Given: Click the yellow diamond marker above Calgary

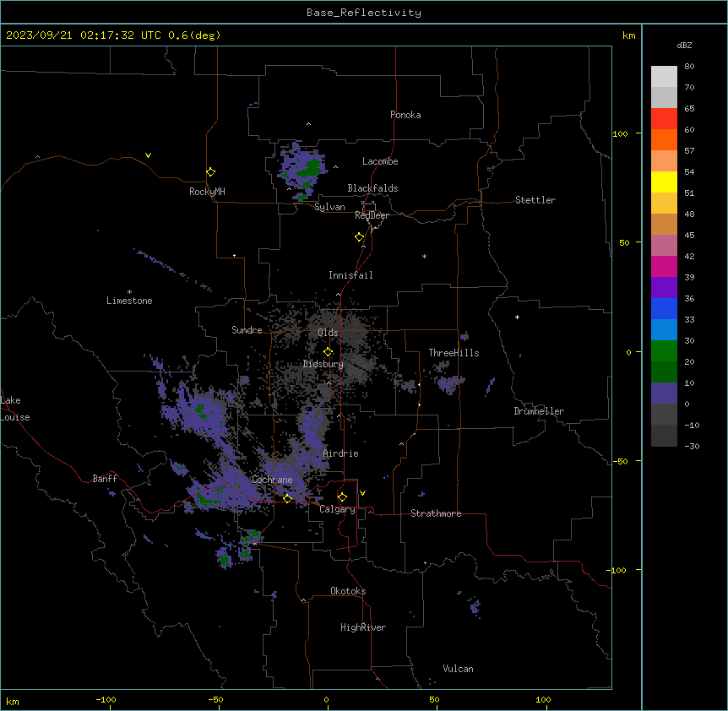Looking at the screenshot, I should (342, 497).
